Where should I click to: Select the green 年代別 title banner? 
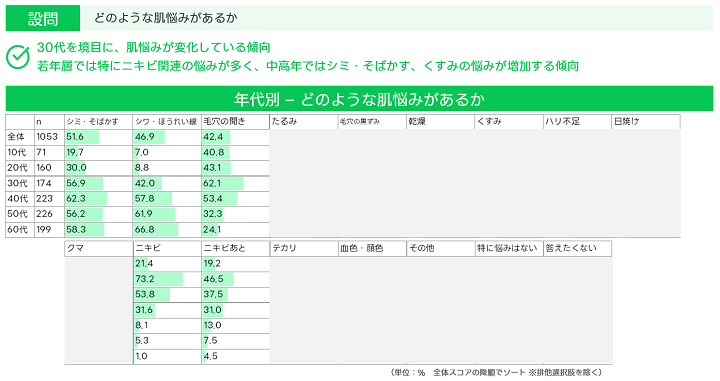coord(359,99)
